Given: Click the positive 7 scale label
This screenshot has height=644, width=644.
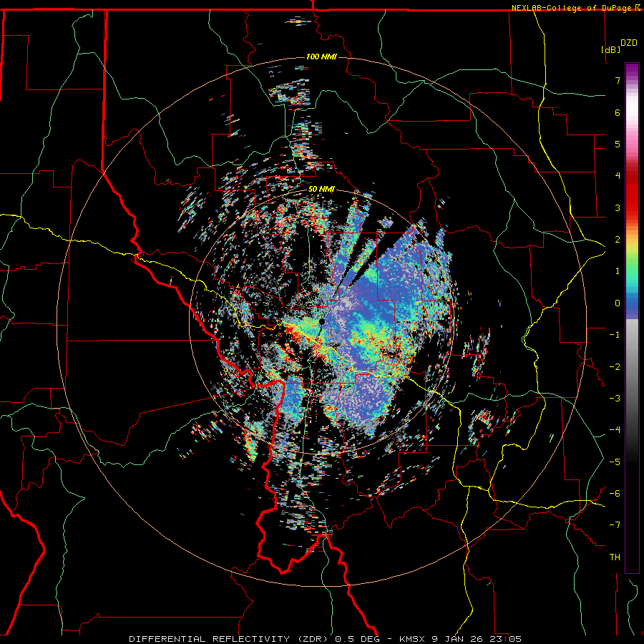Looking at the screenshot, I should [618, 80].
